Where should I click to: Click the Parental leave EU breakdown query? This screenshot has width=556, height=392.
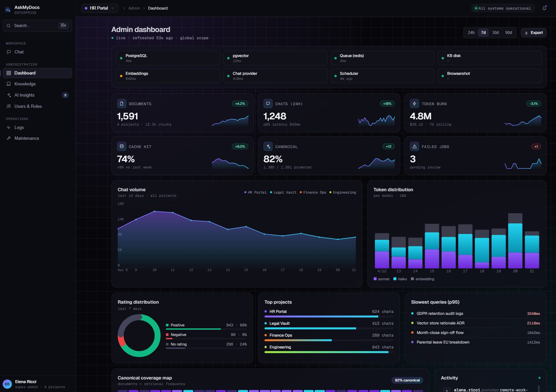coord(476,342)
